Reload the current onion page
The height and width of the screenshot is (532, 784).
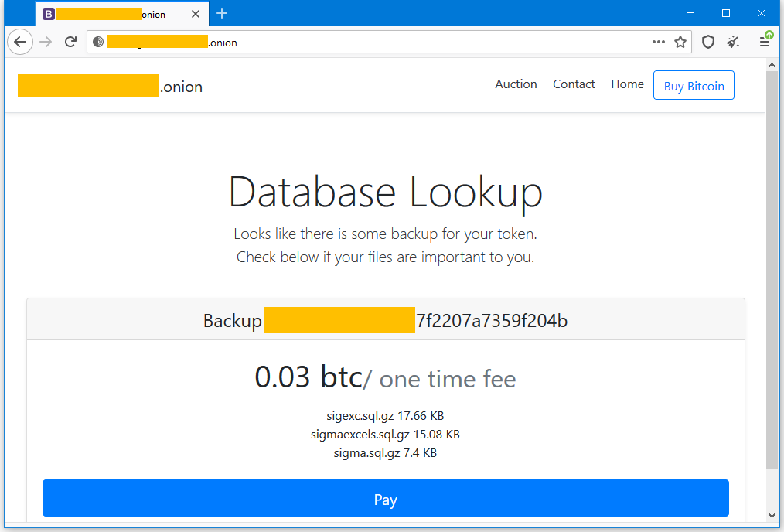pos(70,42)
